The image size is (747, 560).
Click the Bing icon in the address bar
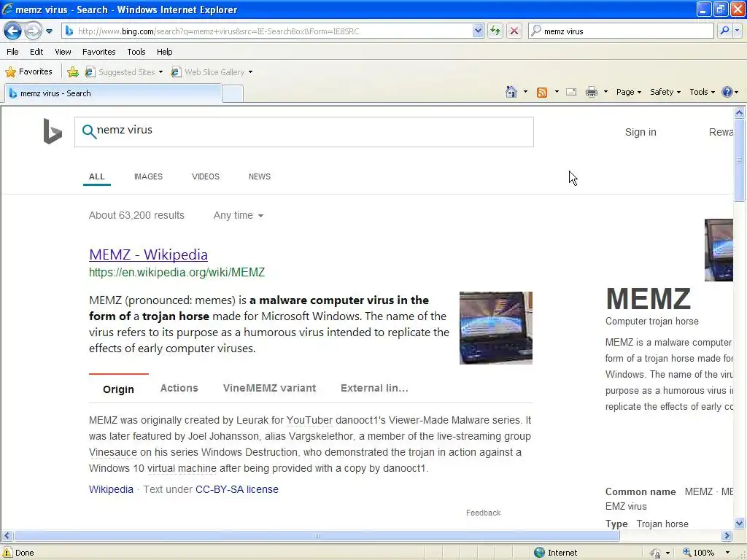69,31
